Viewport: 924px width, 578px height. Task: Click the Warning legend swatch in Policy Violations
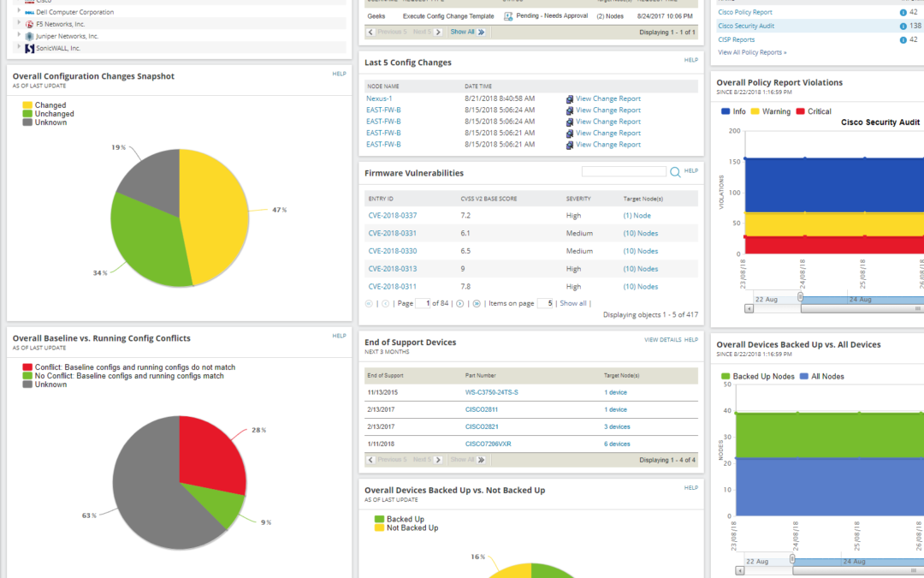755,111
